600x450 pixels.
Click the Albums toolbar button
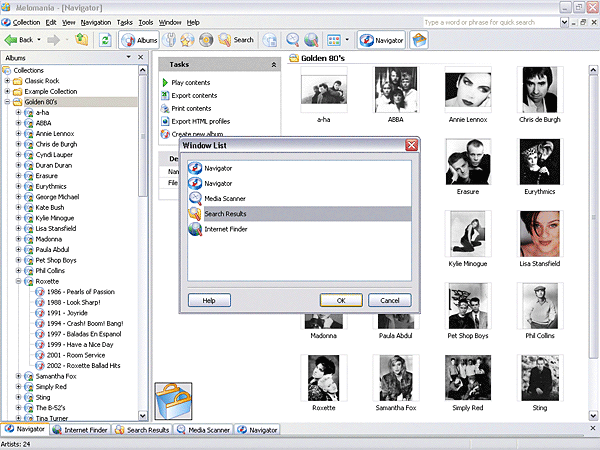click(x=139, y=40)
